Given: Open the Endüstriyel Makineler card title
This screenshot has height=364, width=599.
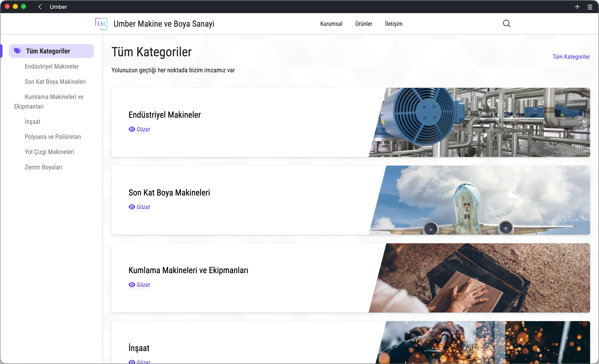Looking at the screenshot, I should point(165,115).
